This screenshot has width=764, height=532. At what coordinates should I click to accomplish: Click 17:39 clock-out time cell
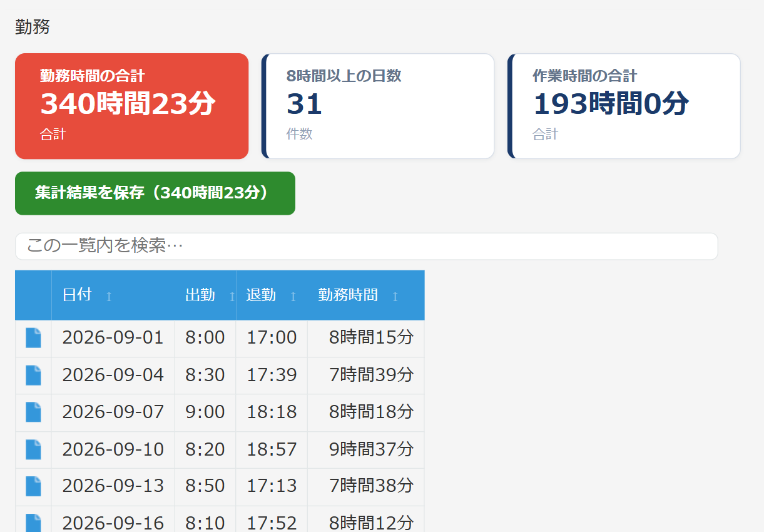pos(272,375)
